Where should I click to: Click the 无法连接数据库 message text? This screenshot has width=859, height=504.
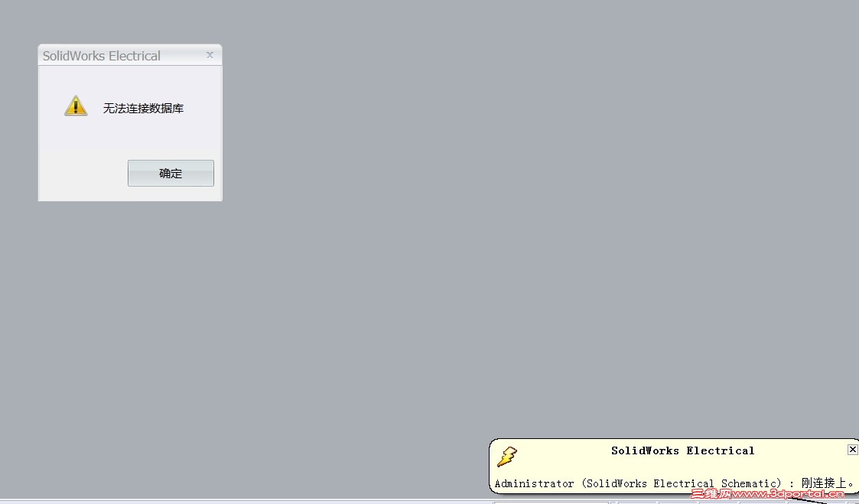coord(143,109)
